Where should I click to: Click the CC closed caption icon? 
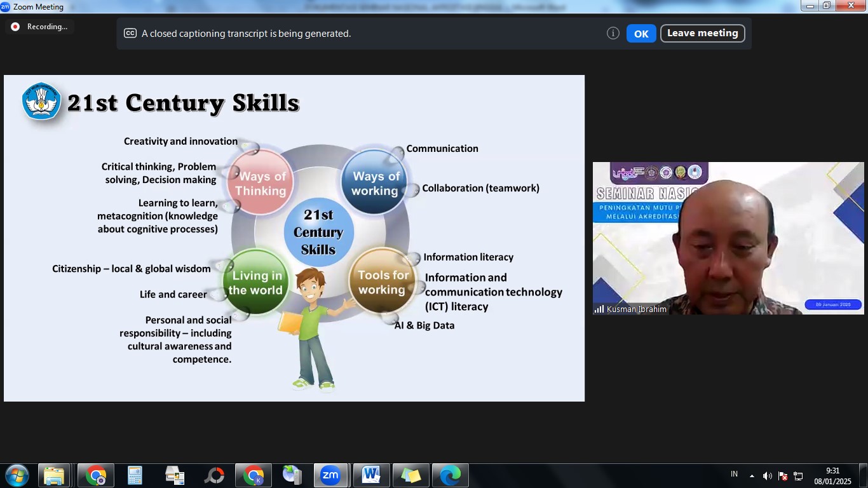[130, 34]
